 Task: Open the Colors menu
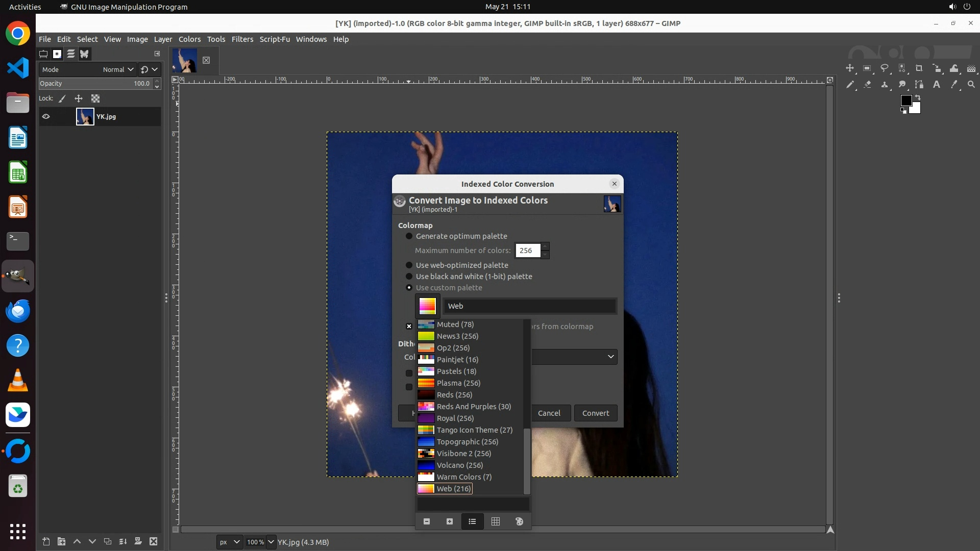pos(189,39)
